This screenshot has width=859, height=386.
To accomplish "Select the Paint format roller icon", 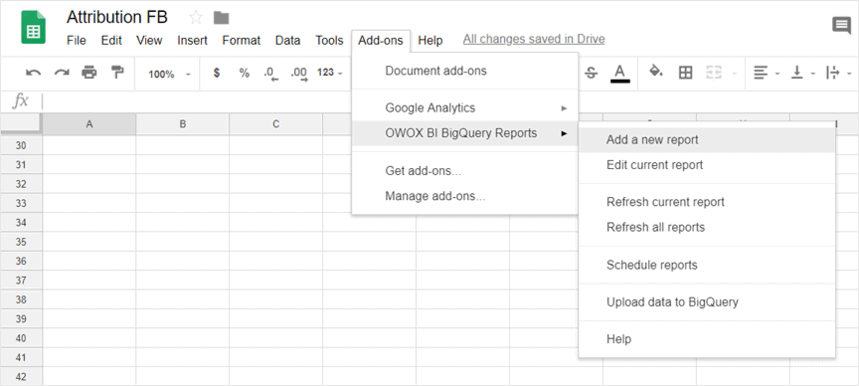I will [117, 72].
